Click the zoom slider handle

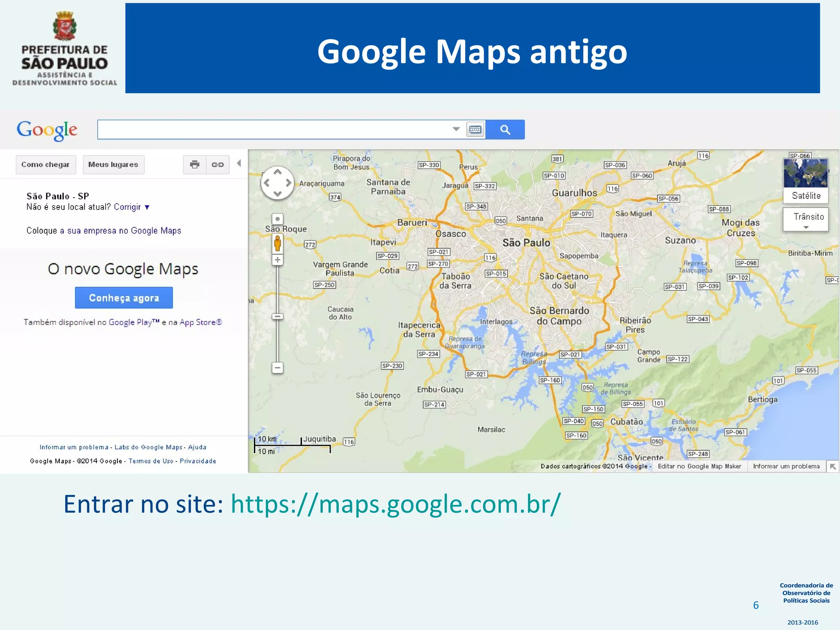tap(278, 317)
